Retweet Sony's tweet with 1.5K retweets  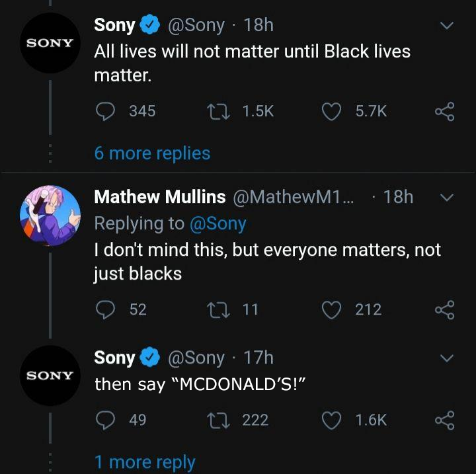click(x=218, y=111)
